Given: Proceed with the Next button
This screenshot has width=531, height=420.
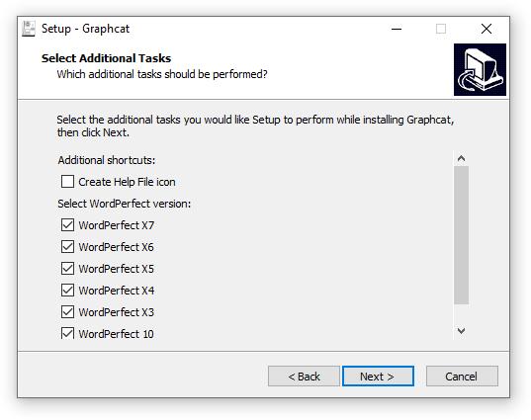Looking at the screenshot, I should point(378,376).
